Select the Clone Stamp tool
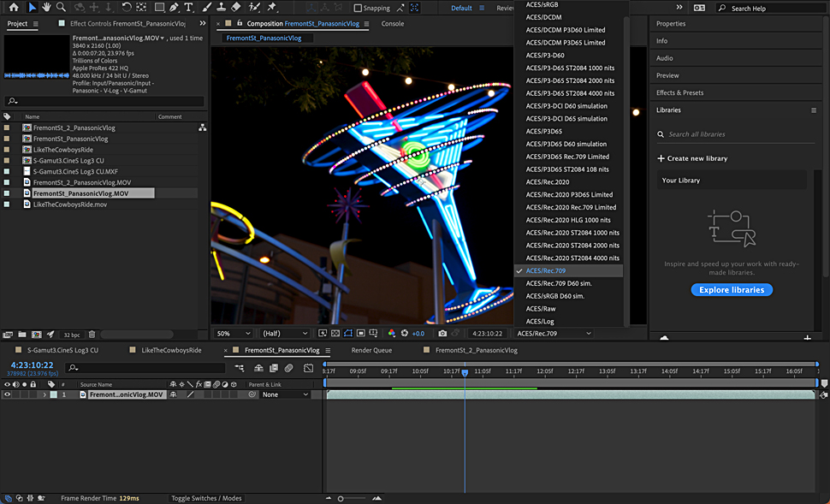Screen dimensions: 830x504 222,8
